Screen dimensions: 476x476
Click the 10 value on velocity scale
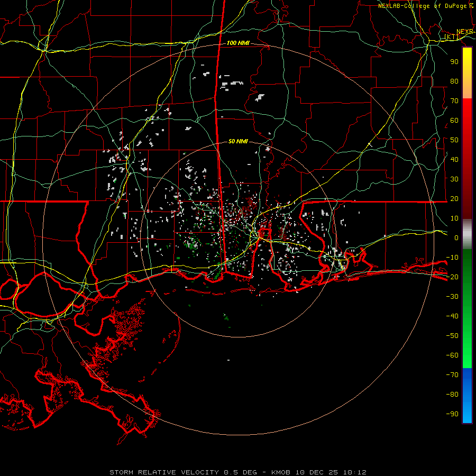point(454,218)
